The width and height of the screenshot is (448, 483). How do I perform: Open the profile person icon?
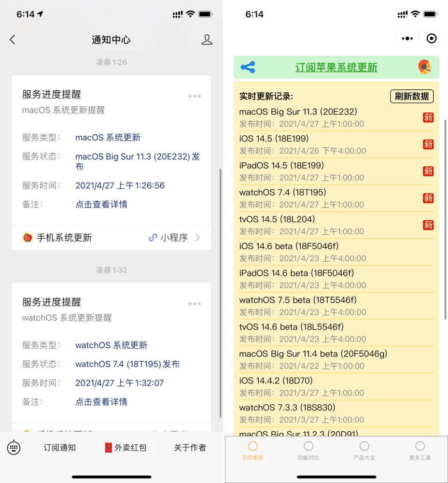tap(207, 40)
